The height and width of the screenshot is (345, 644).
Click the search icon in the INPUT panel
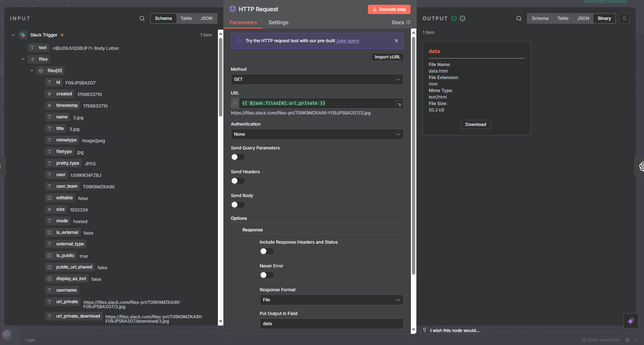142,18
